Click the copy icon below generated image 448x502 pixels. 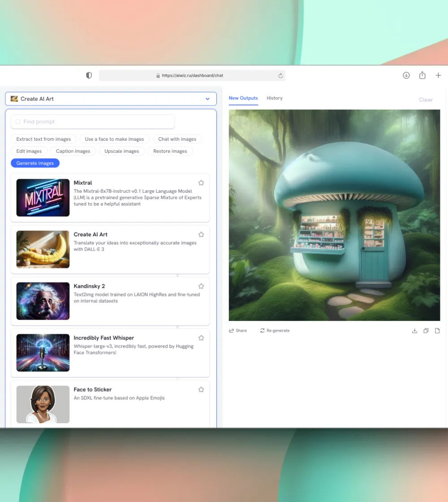426,331
